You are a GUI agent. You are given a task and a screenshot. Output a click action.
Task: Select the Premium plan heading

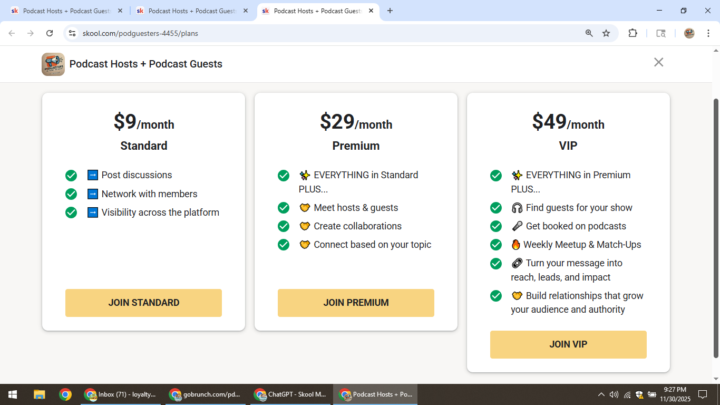tap(356, 146)
